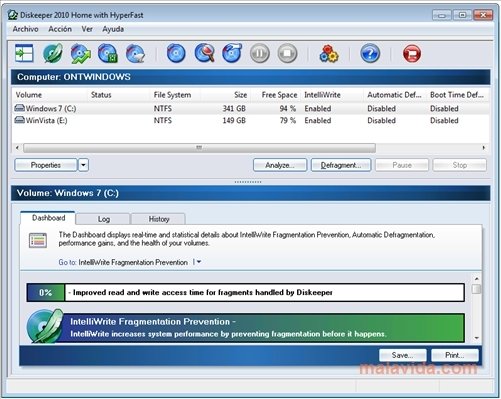Open IntelliWrite feather toolbar icon
501x399 pixels.
(x=53, y=53)
